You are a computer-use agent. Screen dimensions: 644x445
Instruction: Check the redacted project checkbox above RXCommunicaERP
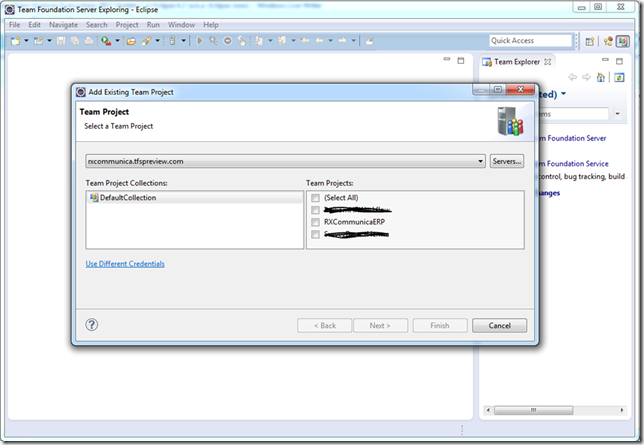click(315, 210)
